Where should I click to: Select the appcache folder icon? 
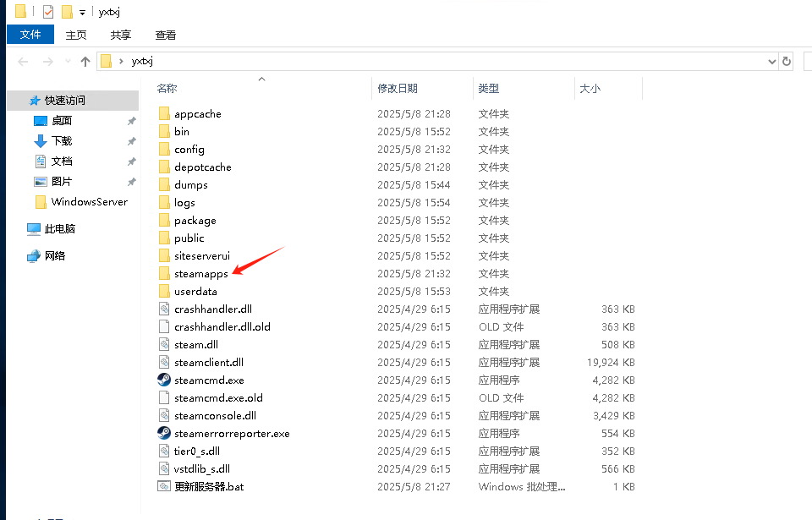coord(164,114)
